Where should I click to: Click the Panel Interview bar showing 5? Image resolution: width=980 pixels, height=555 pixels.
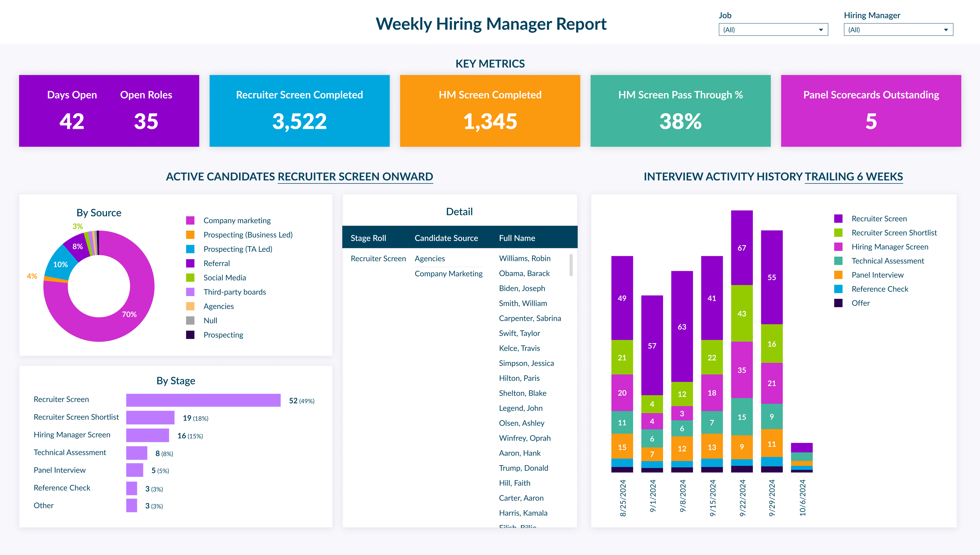tap(134, 470)
